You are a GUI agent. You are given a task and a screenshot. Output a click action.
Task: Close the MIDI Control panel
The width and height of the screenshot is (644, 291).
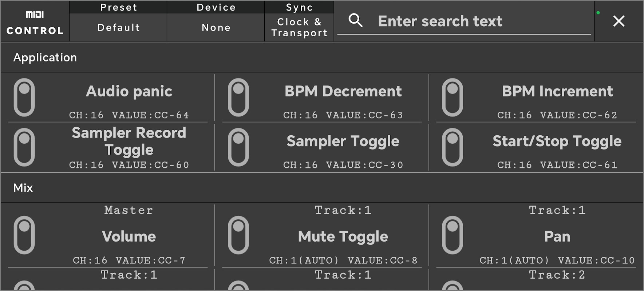coord(619,21)
